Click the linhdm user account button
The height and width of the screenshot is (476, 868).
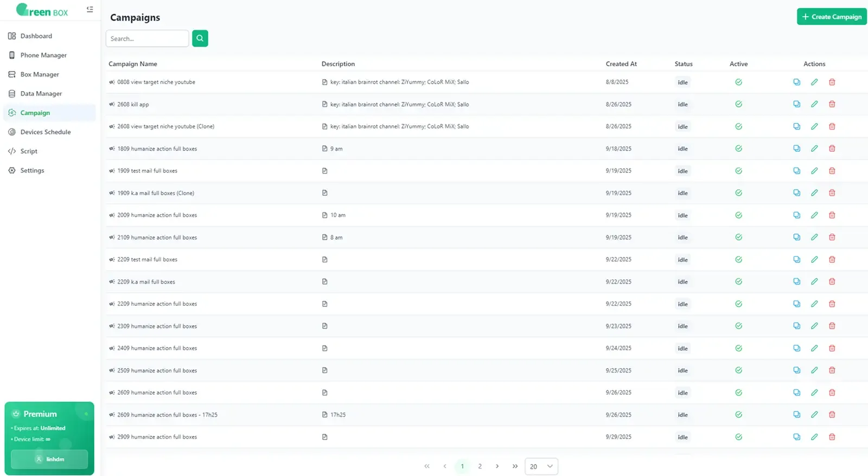tap(49, 459)
